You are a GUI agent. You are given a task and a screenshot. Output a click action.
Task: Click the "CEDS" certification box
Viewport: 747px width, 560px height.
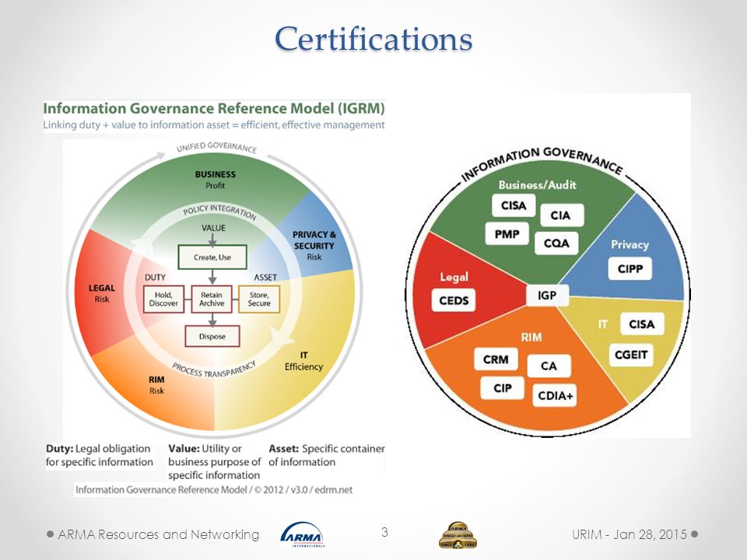[454, 300]
